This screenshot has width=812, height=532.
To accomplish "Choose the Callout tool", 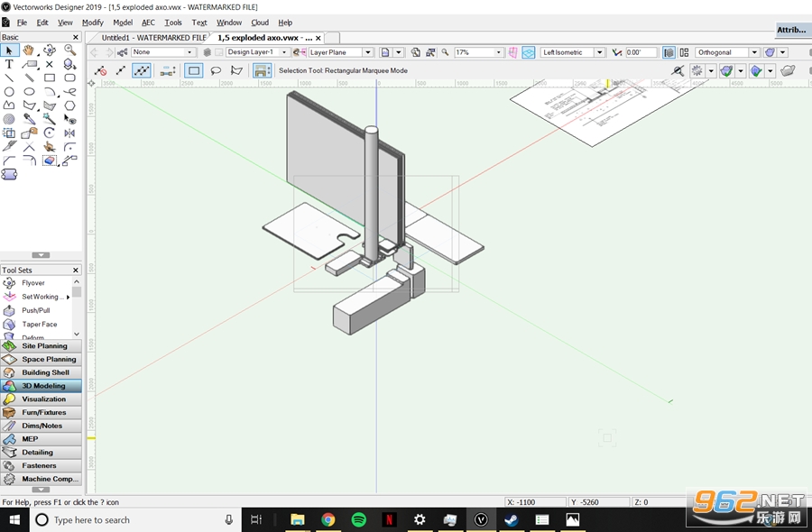I will [x=29, y=64].
